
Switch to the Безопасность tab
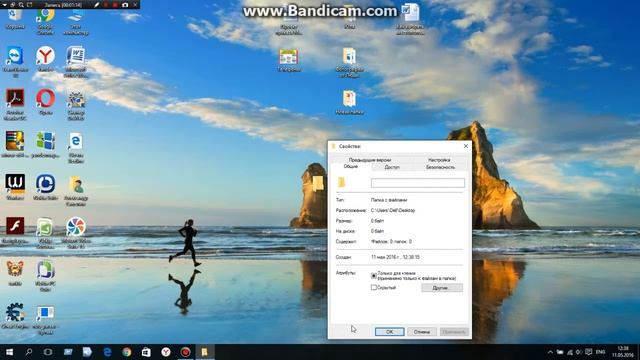(440, 167)
